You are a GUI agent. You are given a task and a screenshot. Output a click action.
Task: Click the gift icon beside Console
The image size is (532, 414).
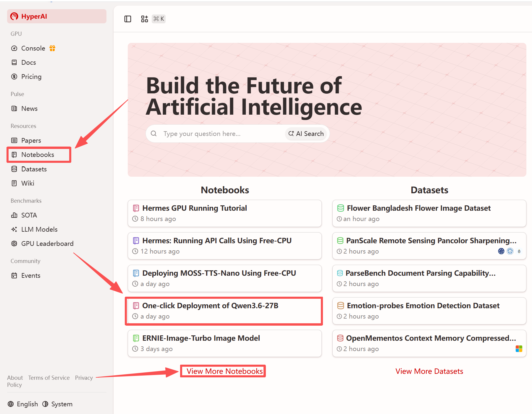52,48
